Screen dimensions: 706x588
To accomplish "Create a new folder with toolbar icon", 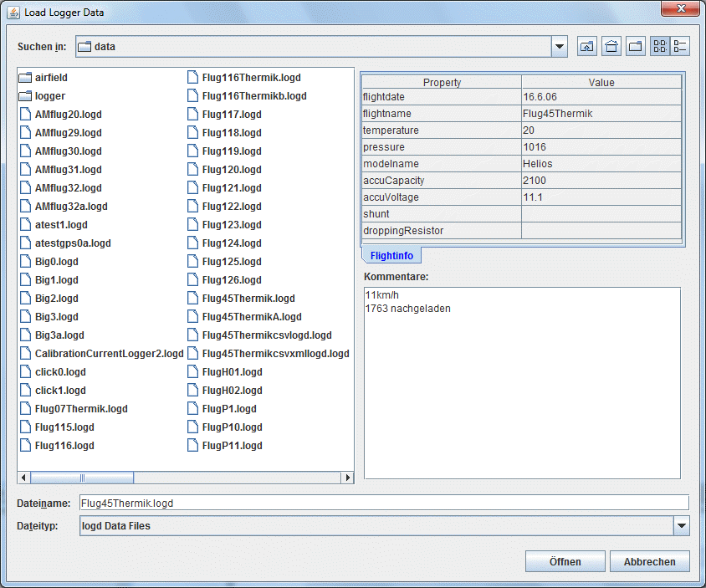I will [x=637, y=47].
